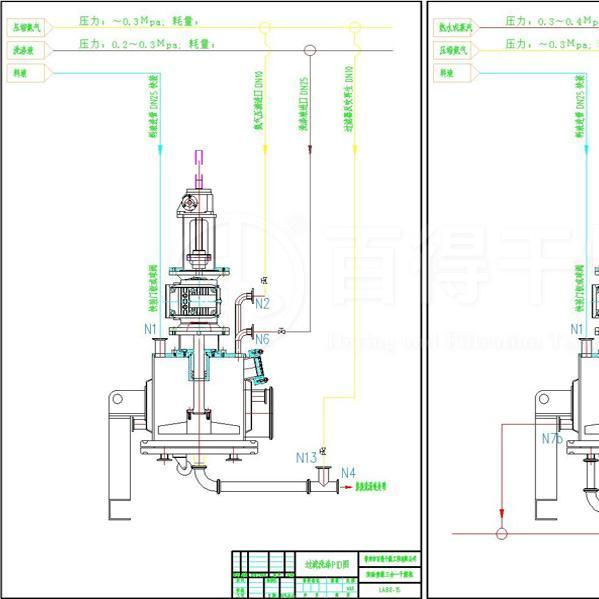The width and height of the screenshot is (599, 599).
Task: Select the cyan downward flow arrow on feed line
Action: [x=160, y=150]
